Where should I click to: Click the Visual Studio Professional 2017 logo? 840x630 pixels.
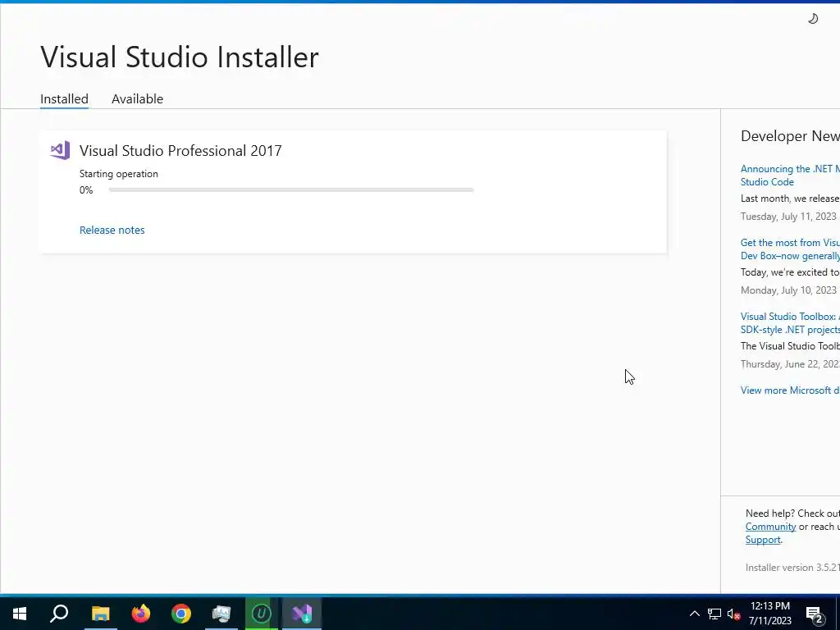click(x=60, y=151)
